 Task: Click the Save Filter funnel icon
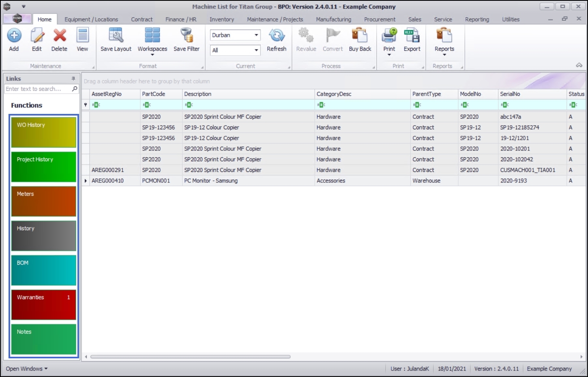187,35
